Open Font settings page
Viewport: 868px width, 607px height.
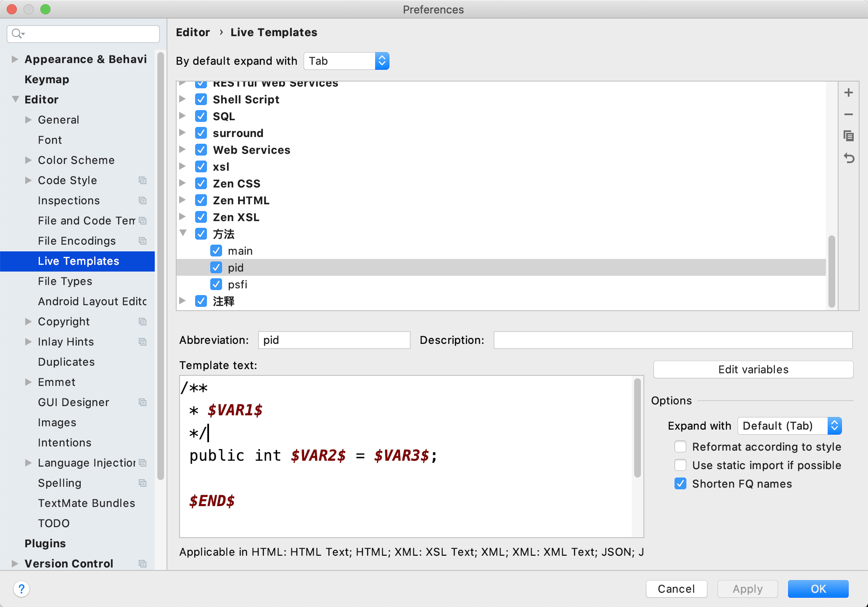point(50,140)
